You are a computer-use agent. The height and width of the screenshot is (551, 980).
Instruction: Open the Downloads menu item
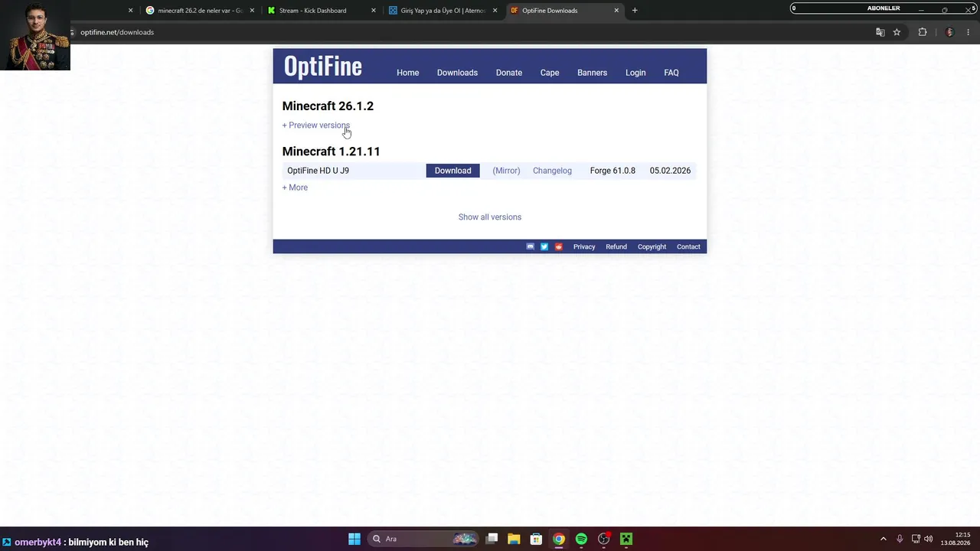[x=457, y=73]
